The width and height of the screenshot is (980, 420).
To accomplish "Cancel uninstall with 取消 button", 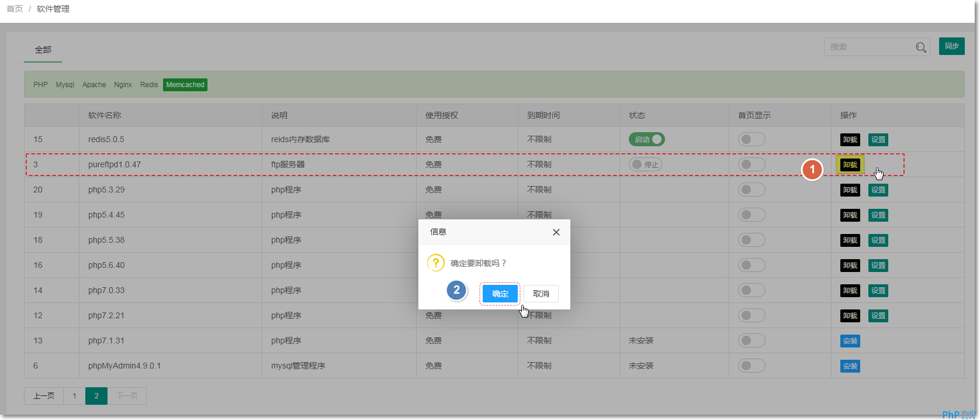I will pyautogui.click(x=541, y=294).
